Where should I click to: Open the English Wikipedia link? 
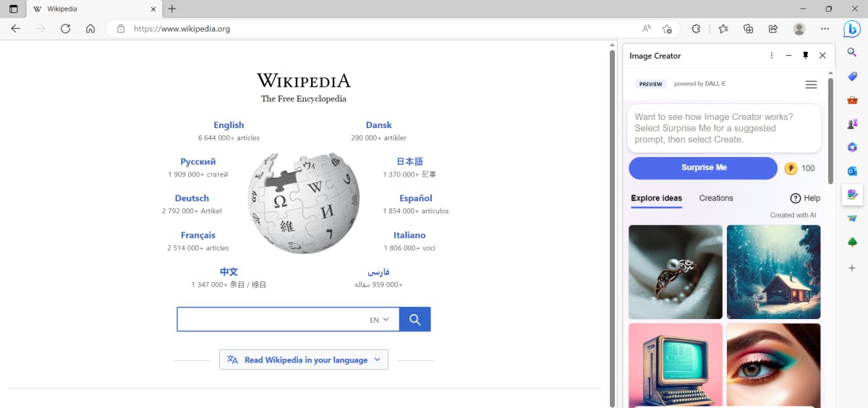tap(229, 125)
